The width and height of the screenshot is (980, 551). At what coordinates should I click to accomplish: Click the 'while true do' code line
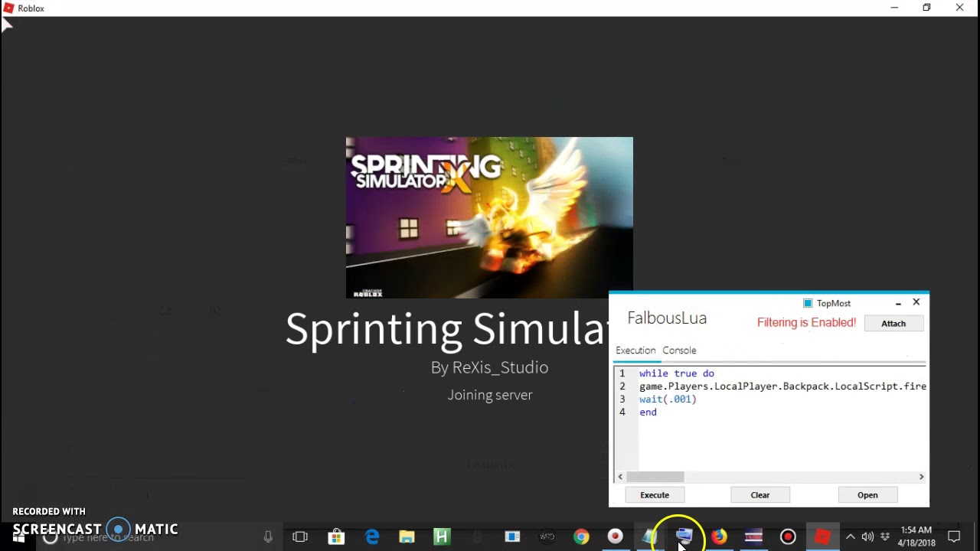pos(677,373)
